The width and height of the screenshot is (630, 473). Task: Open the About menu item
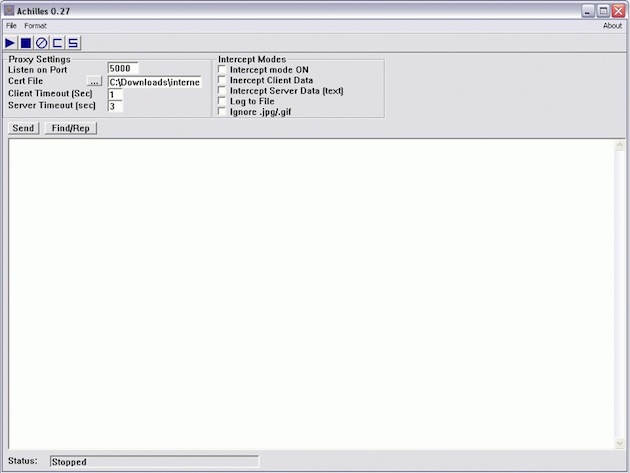[x=612, y=25]
